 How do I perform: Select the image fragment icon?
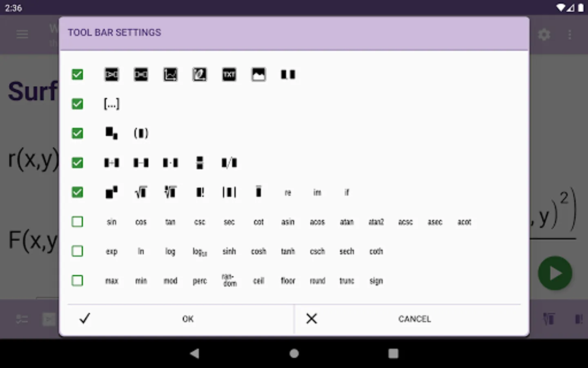click(x=258, y=74)
